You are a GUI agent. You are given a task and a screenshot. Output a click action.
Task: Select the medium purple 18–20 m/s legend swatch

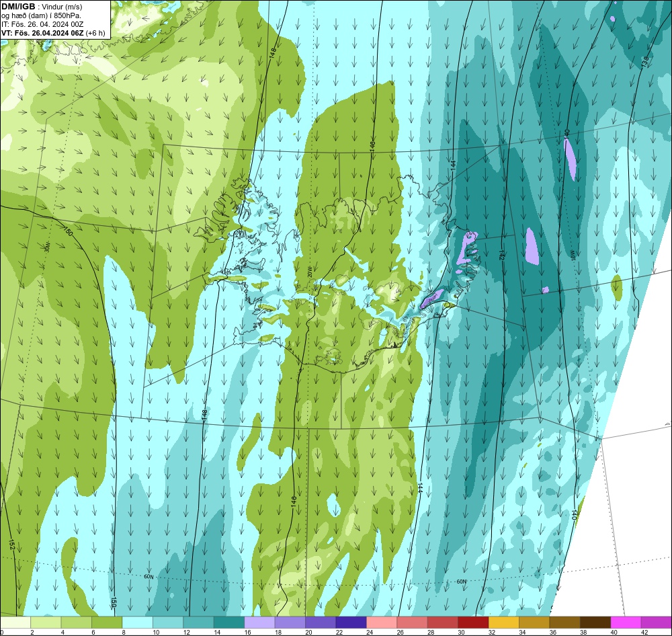coord(290,622)
